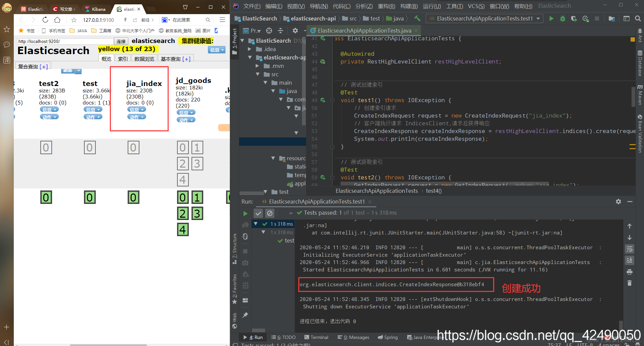
Task: Open 信息 dropdown under the jia_index index
Action: (x=137, y=110)
